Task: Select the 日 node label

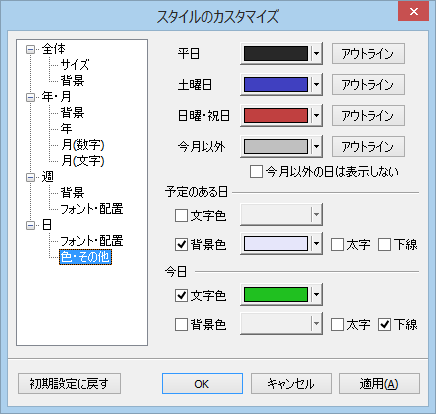Action: point(47,225)
